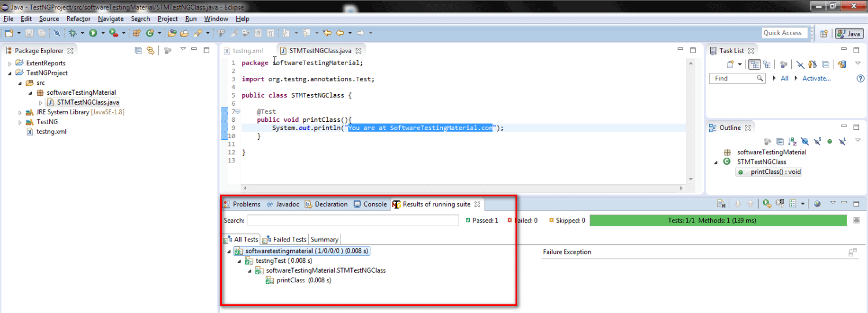Switch to the Console tab
The image size is (868, 313).
point(370,204)
